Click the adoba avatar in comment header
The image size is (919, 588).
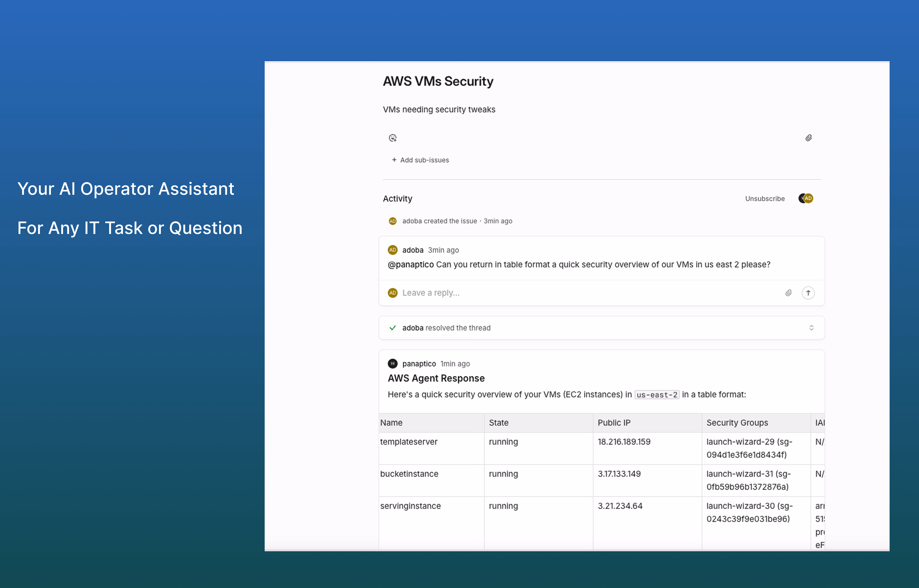392,250
